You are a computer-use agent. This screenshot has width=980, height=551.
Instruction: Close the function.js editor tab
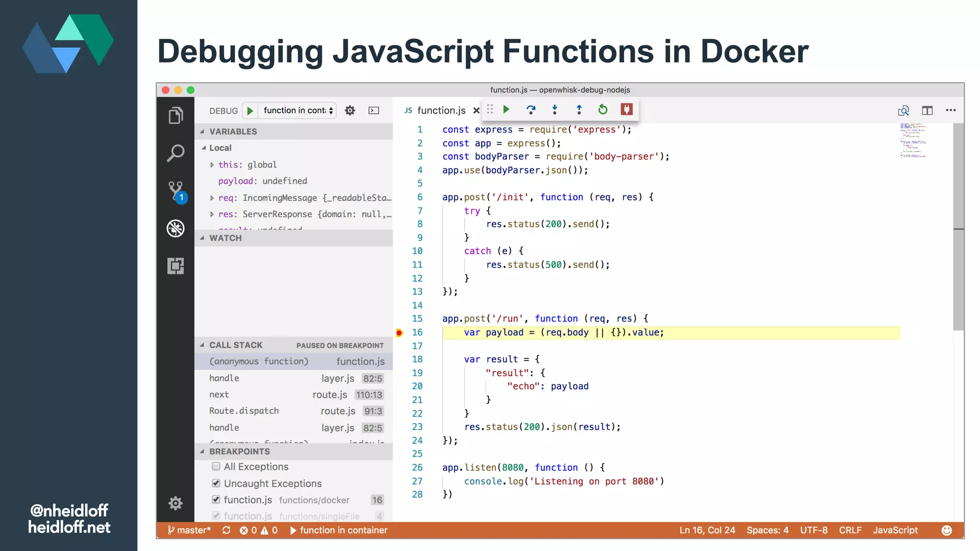point(476,110)
